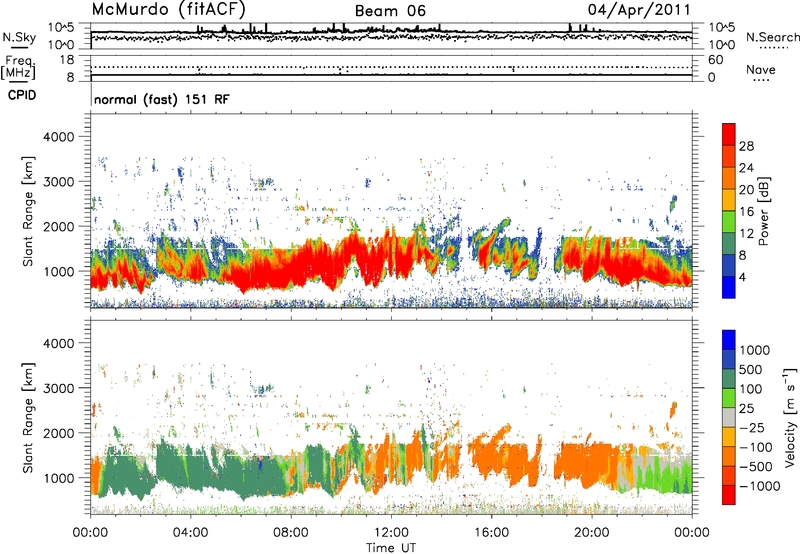Click the 04:00 time axis label
This screenshot has width=800, height=554.
(x=191, y=533)
